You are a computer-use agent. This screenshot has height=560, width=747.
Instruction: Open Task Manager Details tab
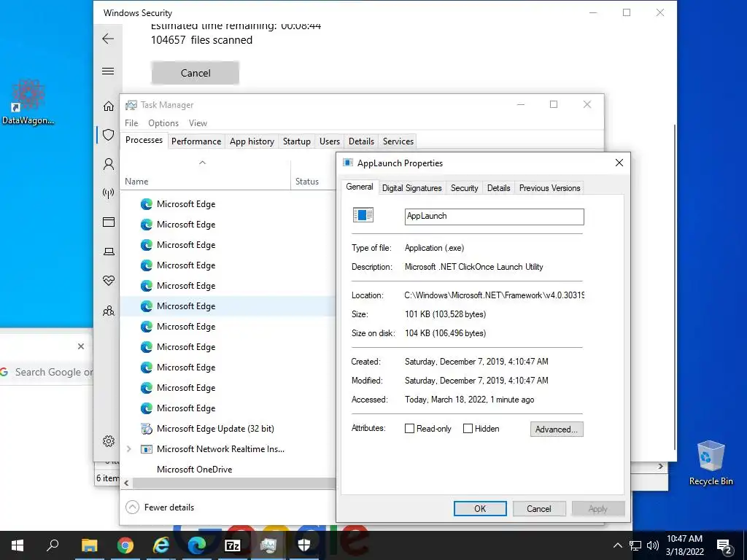pyautogui.click(x=361, y=141)
